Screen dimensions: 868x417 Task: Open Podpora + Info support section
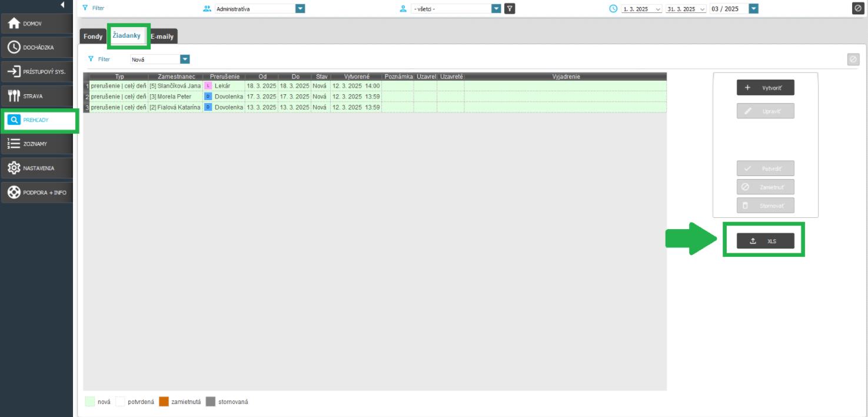point(36,193)
